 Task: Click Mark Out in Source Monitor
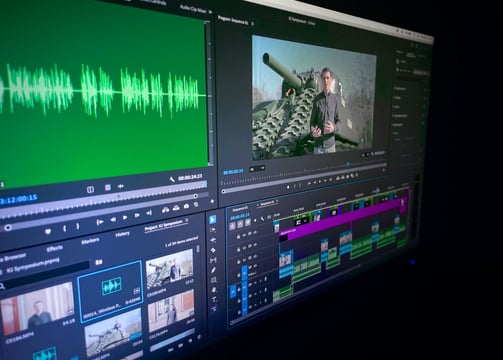(78, 226)
